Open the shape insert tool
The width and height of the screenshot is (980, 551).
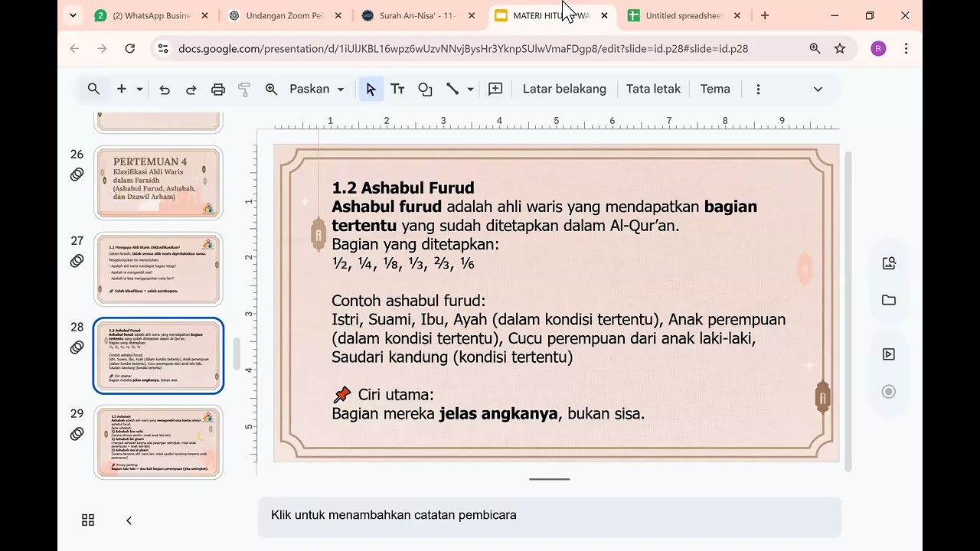(x=425, y=90)
